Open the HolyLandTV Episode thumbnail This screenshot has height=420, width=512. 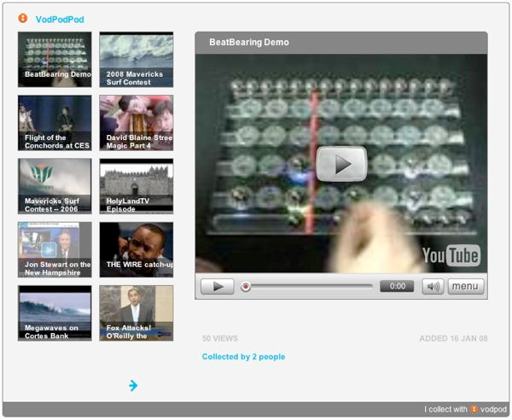(137, 186)
